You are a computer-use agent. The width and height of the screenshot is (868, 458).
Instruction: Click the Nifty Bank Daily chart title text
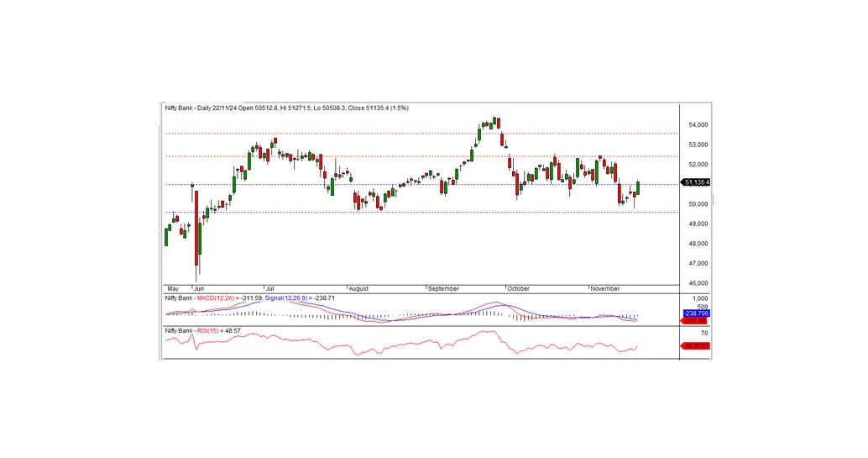(x=286, y=108)
